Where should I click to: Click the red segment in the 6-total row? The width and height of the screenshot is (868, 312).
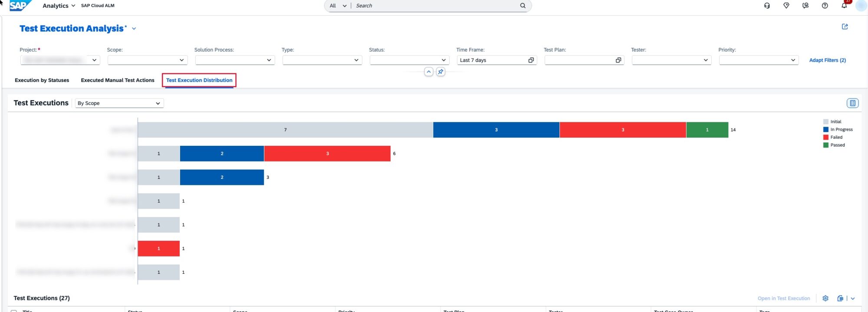click(x=327, y=154)
